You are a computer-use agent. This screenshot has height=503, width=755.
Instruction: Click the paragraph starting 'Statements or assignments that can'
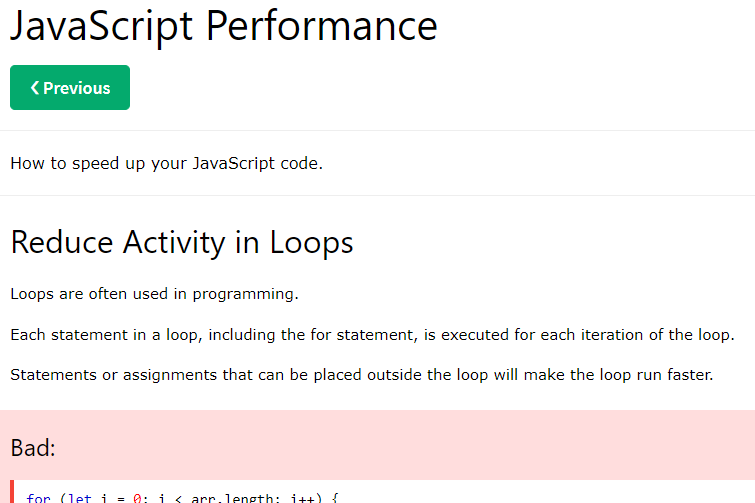click(362, 375)
